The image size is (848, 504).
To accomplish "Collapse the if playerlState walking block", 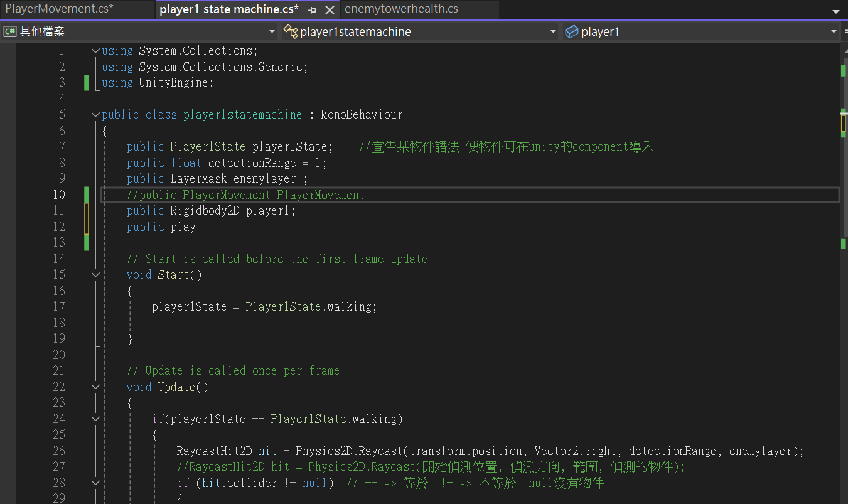I will [95, 419].
